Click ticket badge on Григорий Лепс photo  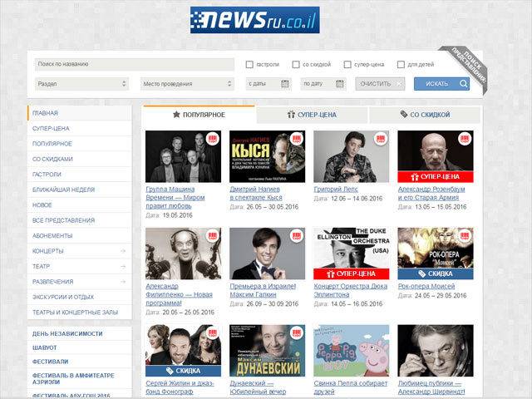click(381, 139)
